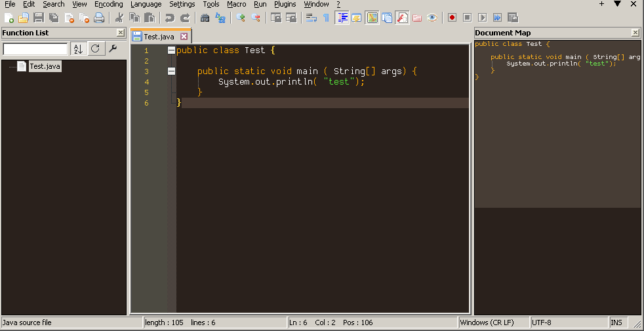The image size is (644, 331).
Task: Click the Close document toolbar icon
Action: coord(69,18)
